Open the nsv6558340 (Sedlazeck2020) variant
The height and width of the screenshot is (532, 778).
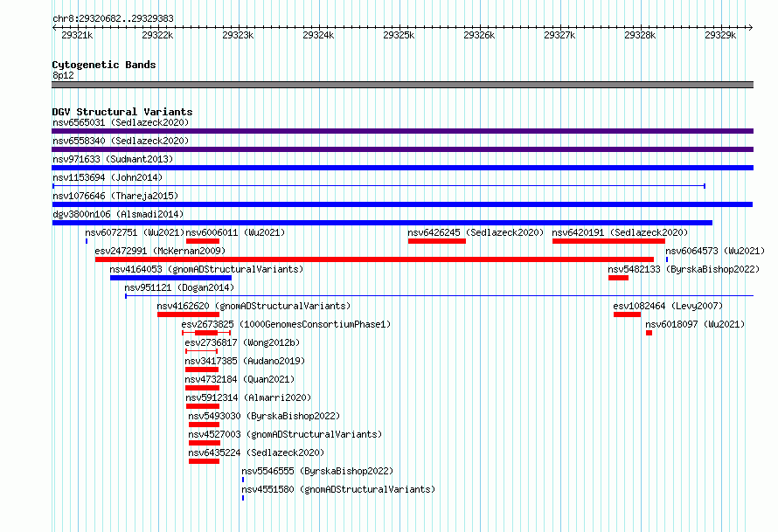tap(121, 141)
